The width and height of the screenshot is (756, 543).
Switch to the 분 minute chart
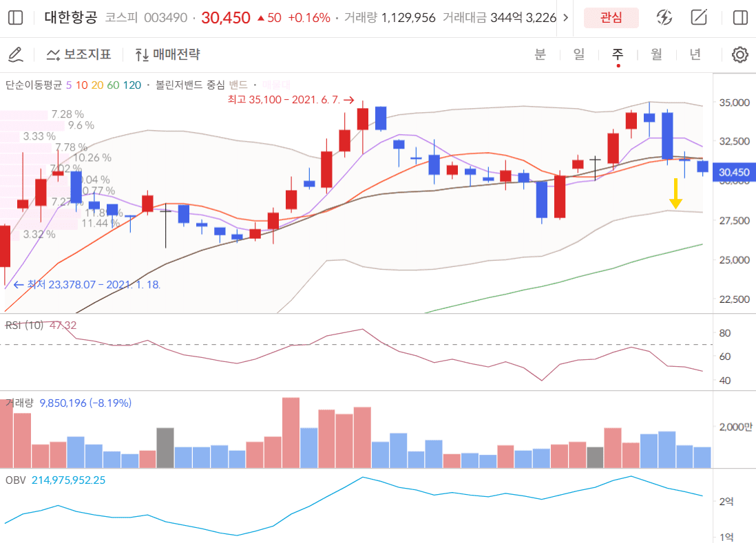point(540,54)
